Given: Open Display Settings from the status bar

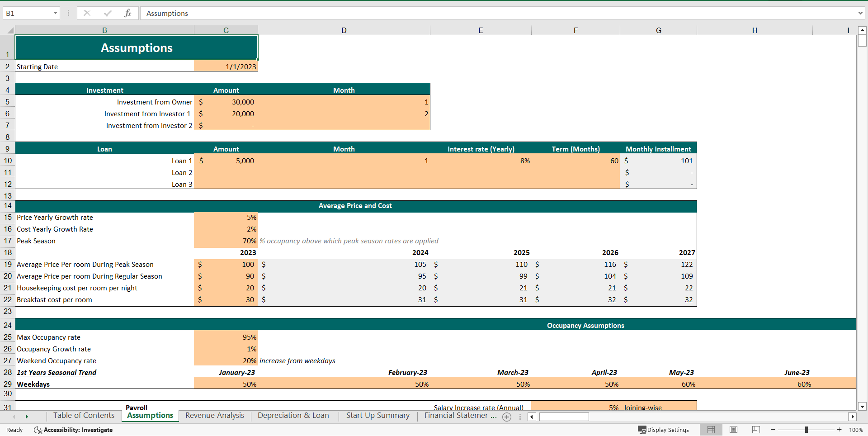Looking at the screenshot, I should [664, 430].
